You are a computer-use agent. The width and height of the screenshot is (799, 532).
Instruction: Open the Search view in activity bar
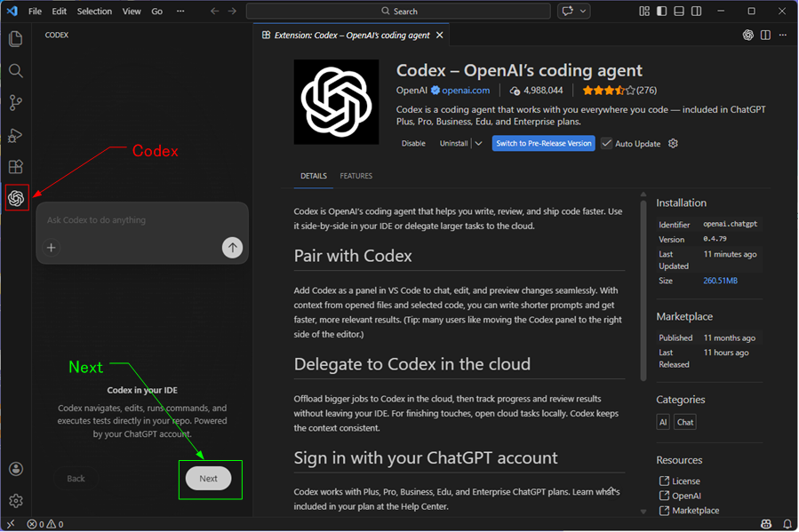pos(15,71)
